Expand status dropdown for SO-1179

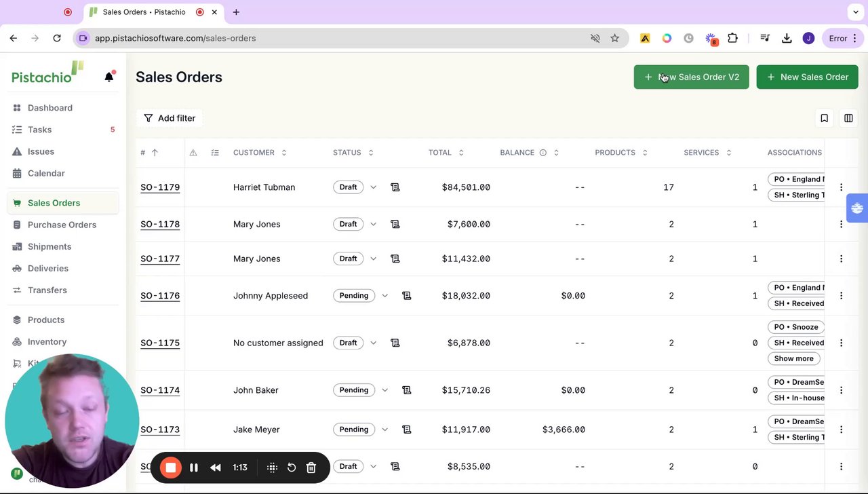click(373, 187)
